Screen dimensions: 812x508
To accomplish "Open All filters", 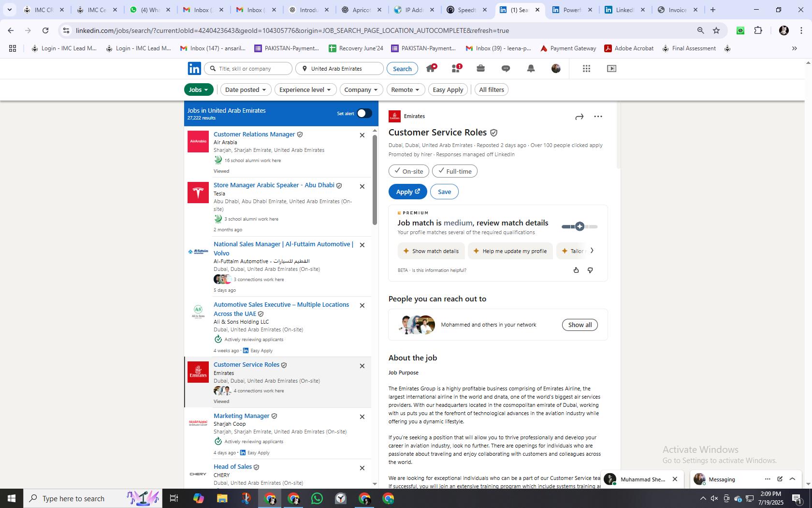I will coord(491,90).
